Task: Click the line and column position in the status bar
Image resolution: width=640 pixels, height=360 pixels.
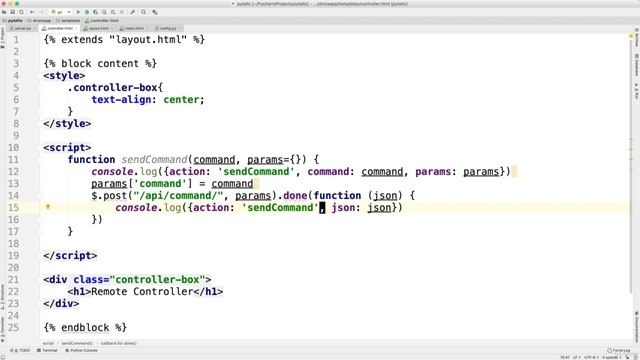Action: (565, 357)
